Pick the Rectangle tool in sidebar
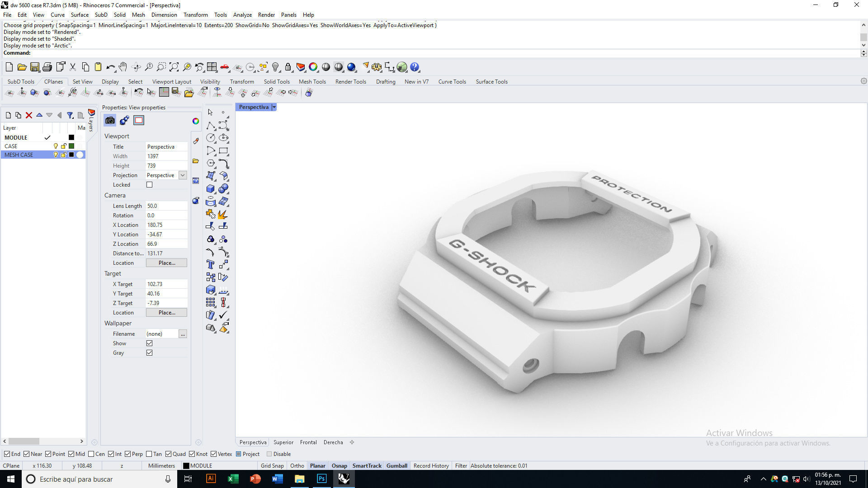Image resolution: width=868 pixels, height=488 pixels. 223,150
